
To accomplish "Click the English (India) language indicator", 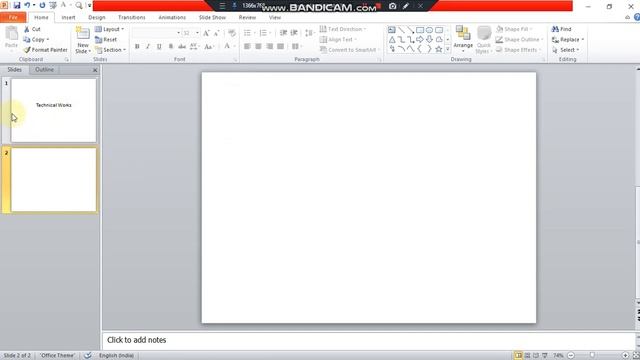I will click(x=116, y=356).
